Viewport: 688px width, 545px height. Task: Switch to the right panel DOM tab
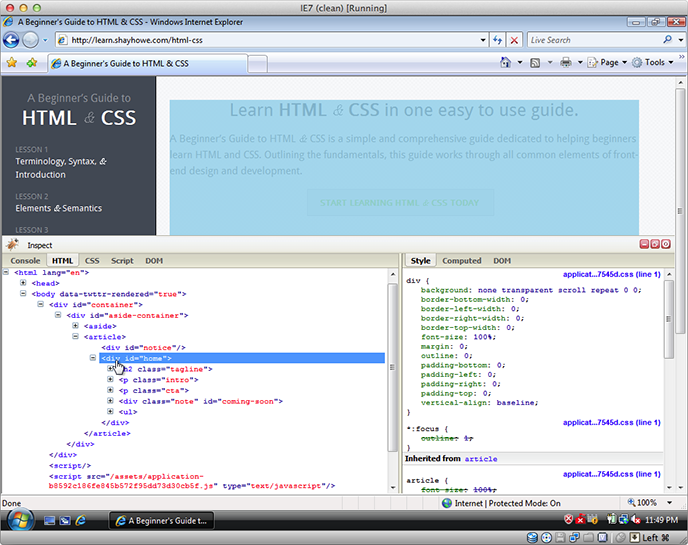(502, 261)
